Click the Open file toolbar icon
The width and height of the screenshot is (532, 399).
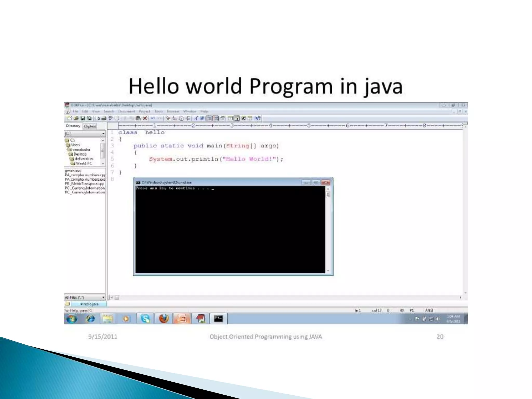[x=76, y=118]
